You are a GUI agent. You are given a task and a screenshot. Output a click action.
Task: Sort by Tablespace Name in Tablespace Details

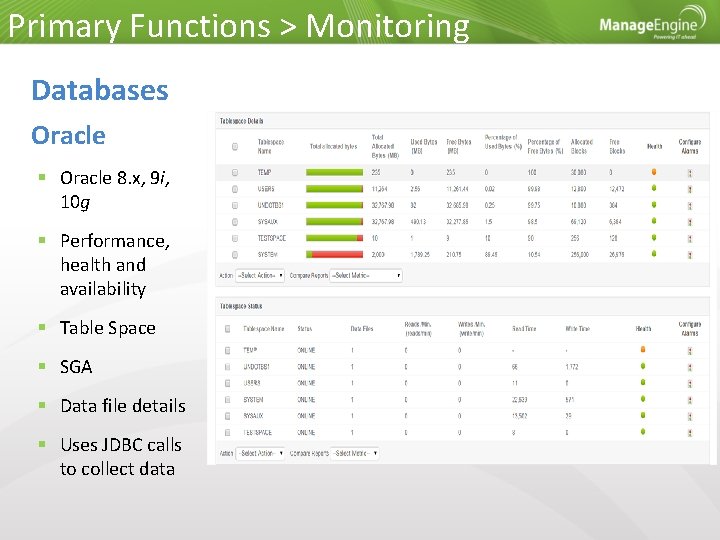tap(271, 146)
